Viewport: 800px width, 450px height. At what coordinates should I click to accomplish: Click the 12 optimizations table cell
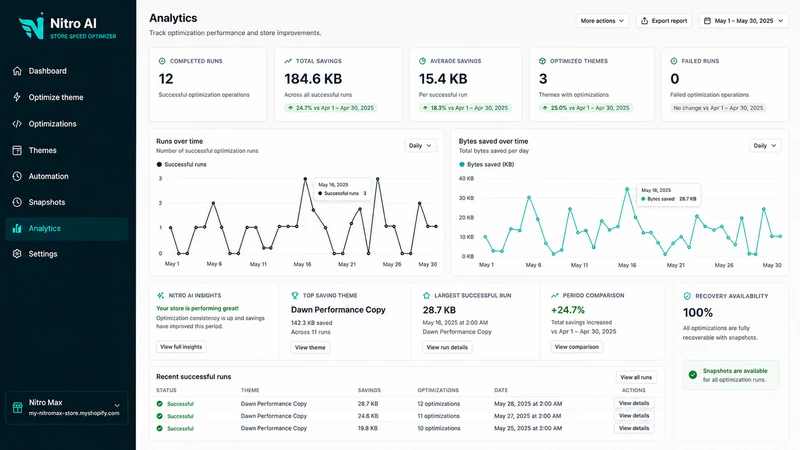coord(439,404)
